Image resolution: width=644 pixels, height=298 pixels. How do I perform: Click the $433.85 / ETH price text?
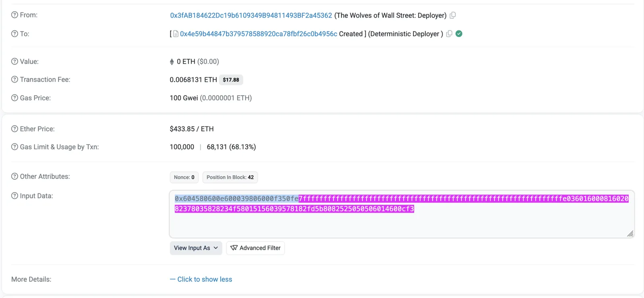(192, 129)
